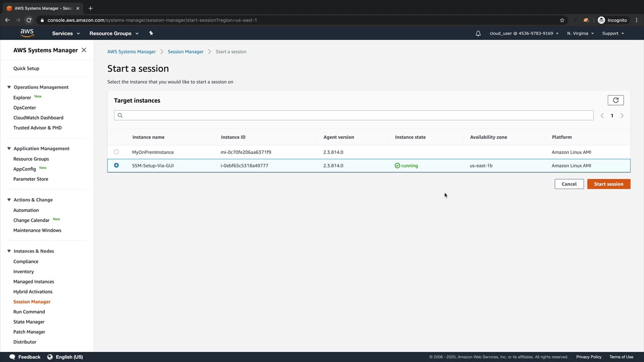
Task: Click the AWS logo home icon
Action: [27, 33]
